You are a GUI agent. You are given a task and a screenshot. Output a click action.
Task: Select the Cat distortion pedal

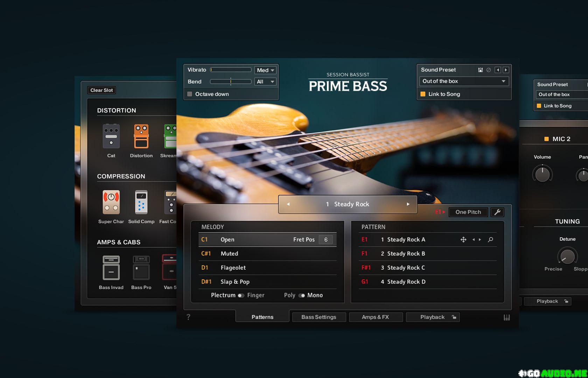[x=111, y=136]
